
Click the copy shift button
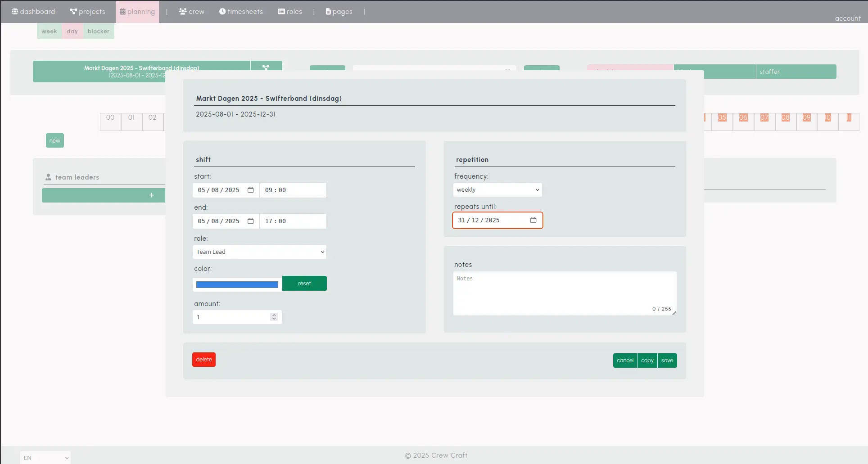(x=647, y=360)
